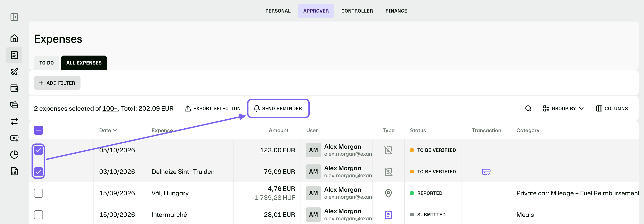Screen dimensions: 644x224
Task: Click the Status column header
Action: pyautogui.click(x=418, y=130)
